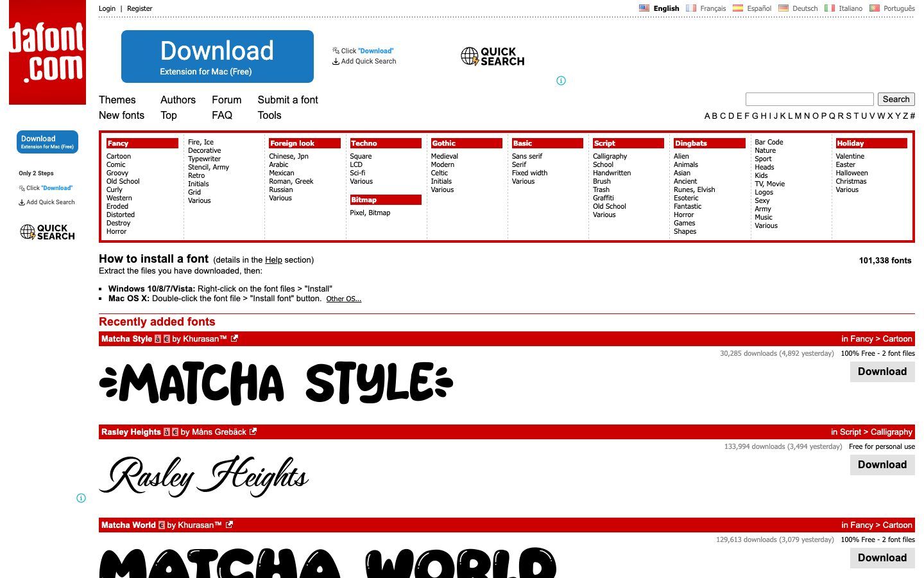Image resolution: width=924 pixels, height=578 pixels.
Task: Click the accents icon next to Rasley Heights
Action: [166, 432]
